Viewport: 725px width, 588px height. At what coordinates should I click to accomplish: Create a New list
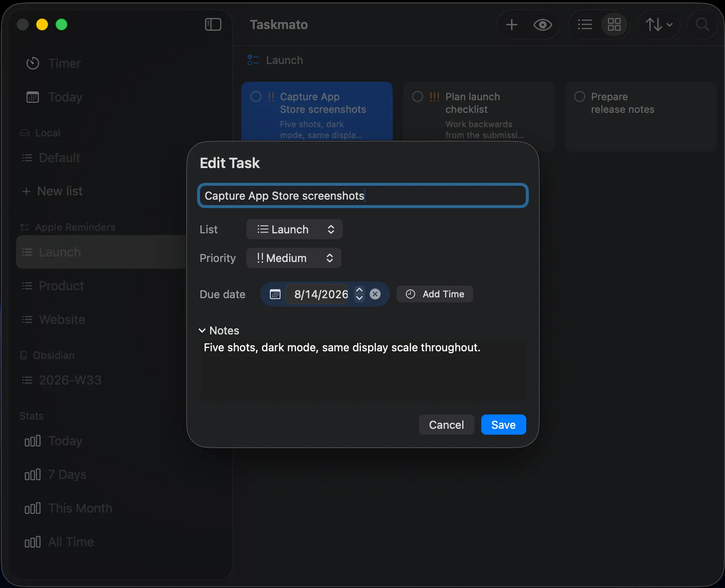[x=52, y=191]
